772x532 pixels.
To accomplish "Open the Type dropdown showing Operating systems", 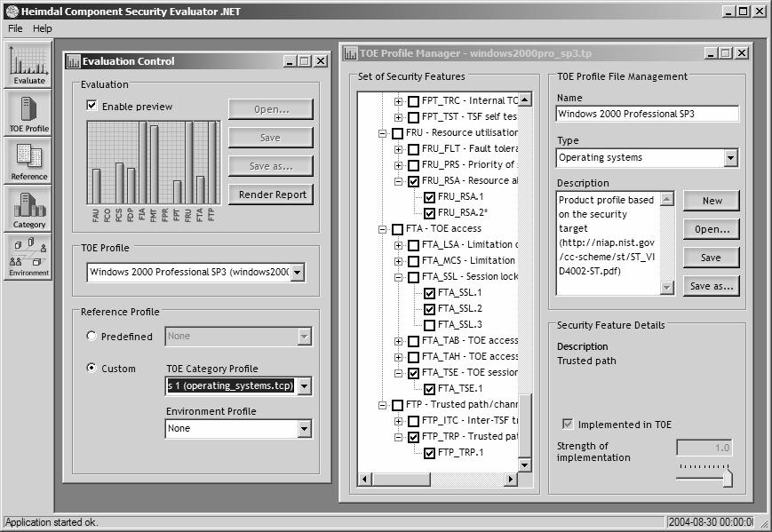I will [x=730, y=158].
